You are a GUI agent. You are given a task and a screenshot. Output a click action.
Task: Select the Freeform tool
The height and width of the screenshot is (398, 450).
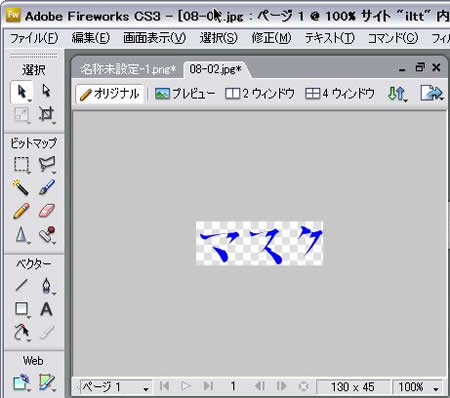(x=22, y=333)
